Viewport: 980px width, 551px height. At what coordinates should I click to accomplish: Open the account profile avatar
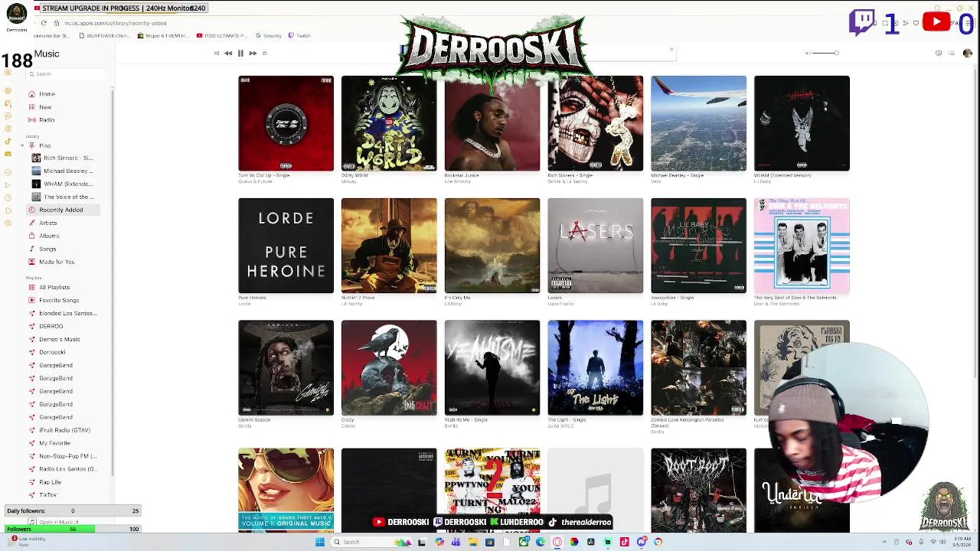pos(967,53)
